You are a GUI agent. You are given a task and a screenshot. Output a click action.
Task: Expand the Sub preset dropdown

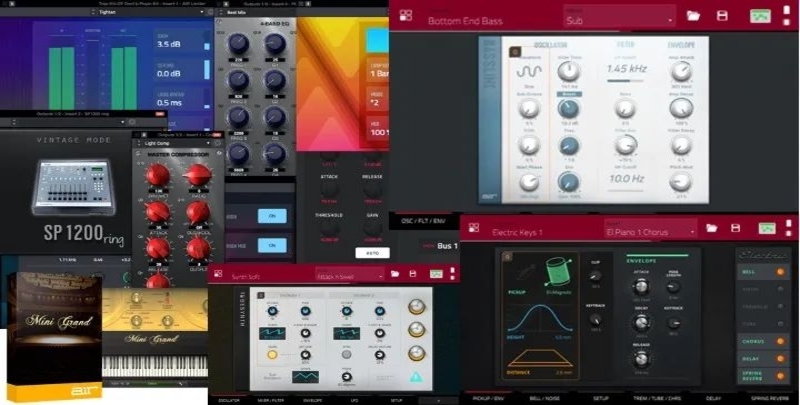click(x=619, y=17)
